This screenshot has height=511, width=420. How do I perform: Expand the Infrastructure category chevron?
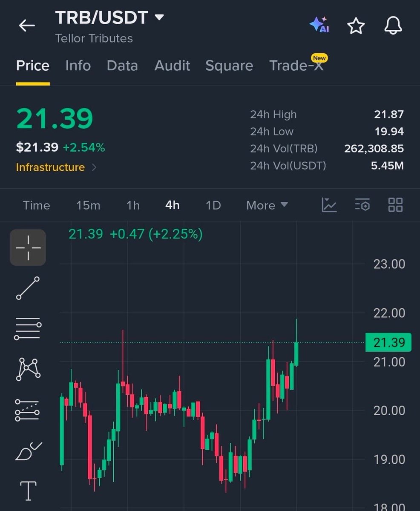[94, 167]
